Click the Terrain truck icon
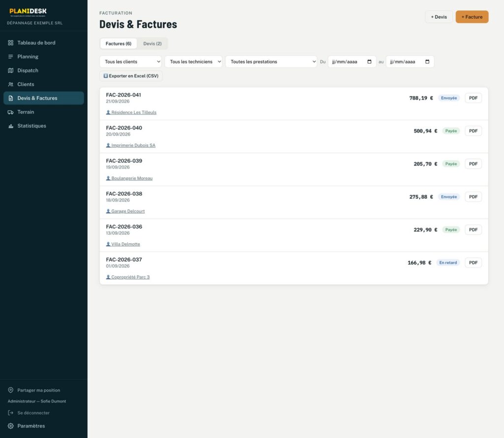 click(x=11, y=112)
